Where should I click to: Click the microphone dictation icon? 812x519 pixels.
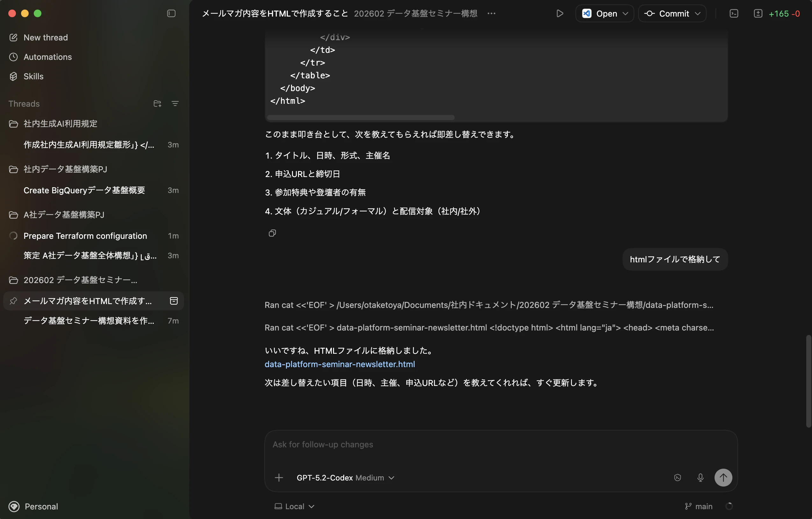[700, 478]
